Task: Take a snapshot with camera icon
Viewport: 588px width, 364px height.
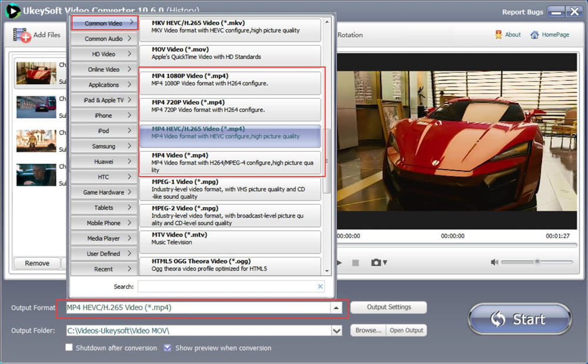Action: [x=376, y=262]
